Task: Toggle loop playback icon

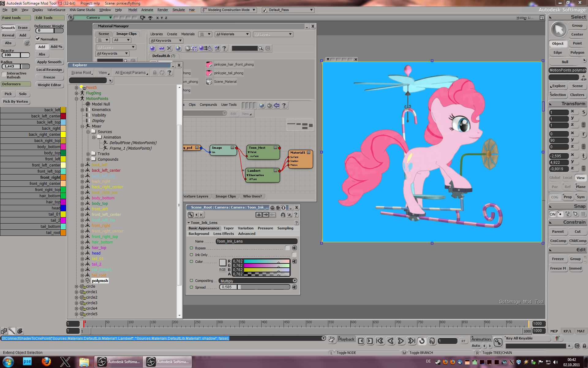Action: 422,341
